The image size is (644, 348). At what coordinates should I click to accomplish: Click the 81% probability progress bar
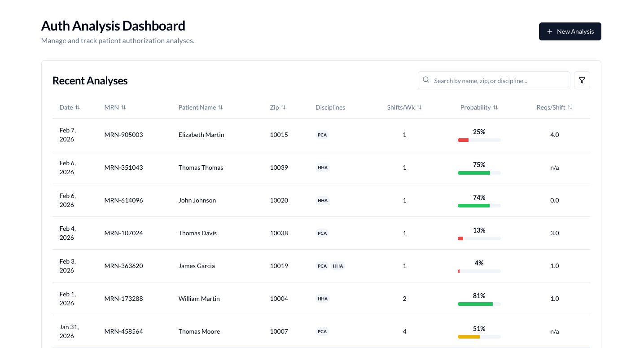pyautogui.click(x=479, y=304)
